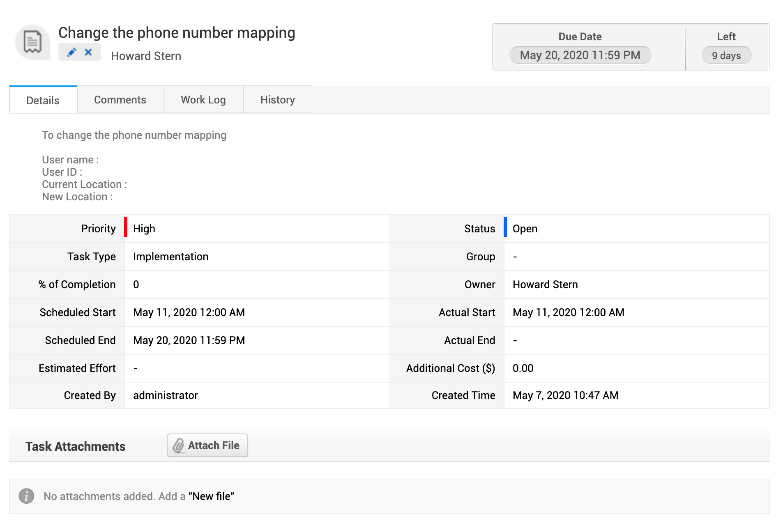View the History tab
Screen dimensions: 783x532
click(x=278, y=100)
